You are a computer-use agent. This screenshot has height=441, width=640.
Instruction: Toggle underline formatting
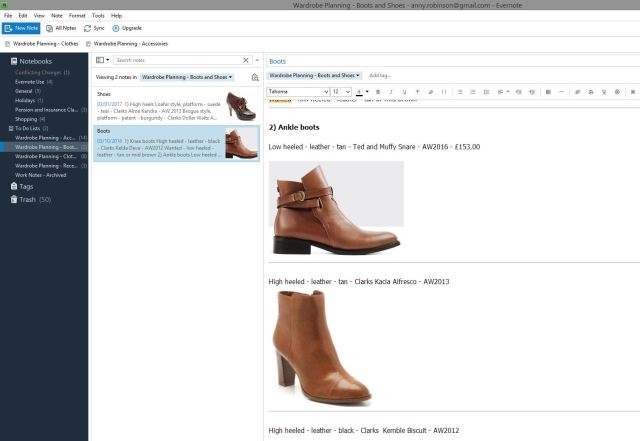[404, 92]
